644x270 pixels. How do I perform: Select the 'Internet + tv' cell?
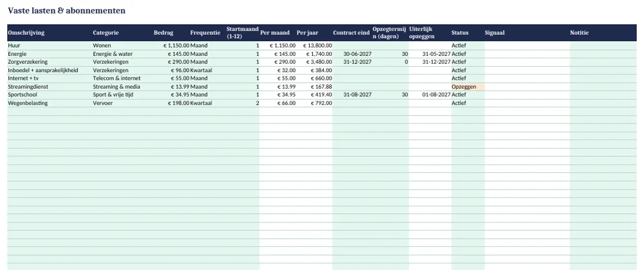(50, 78)
